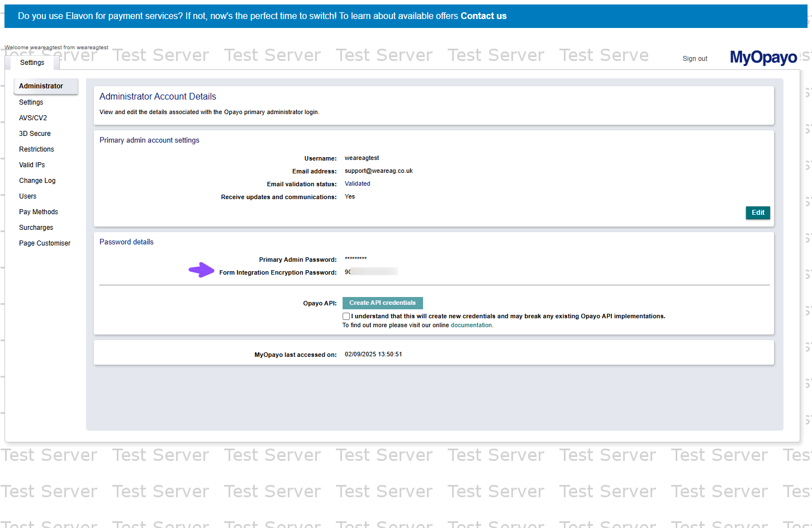The image size is (812, 528).
Task: Click the 'Yes' receive updates value
Action: tap(350, 197)
